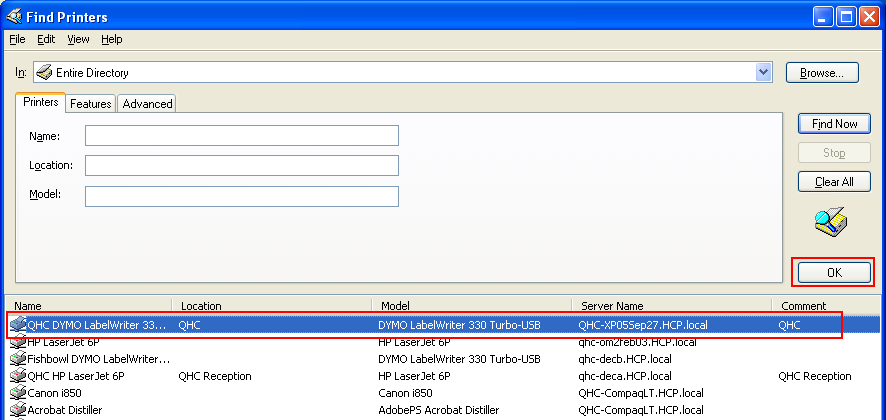Click the QHC-XP05Sep27.HCP.local server name
The image size is (886, 420).
click(x=643, y=325)
